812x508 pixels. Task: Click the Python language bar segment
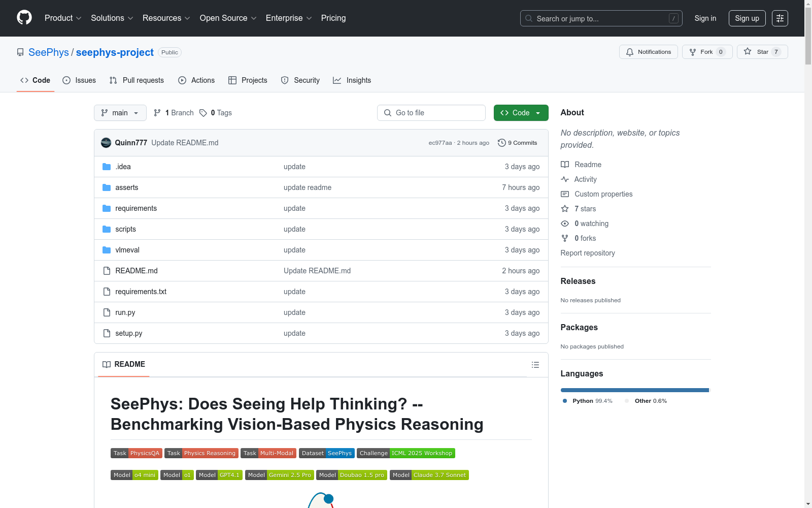[634, 390]
